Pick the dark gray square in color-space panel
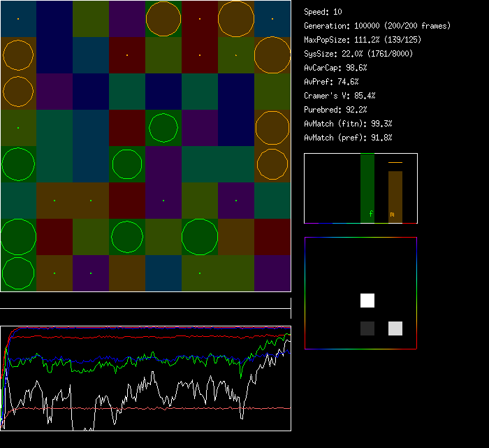The image size is (489, 448). click(x=367, y=328)
